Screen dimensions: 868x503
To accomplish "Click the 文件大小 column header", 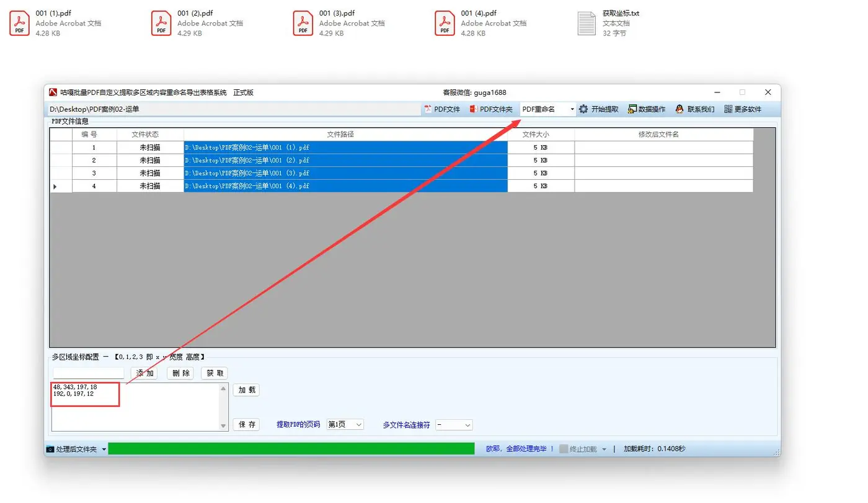I will point(541,135).
